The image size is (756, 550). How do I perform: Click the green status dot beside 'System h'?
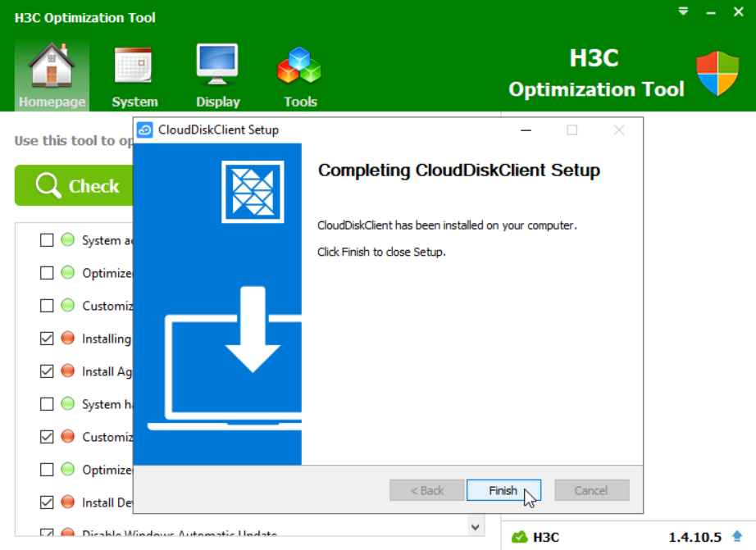[x=68, y=403]
